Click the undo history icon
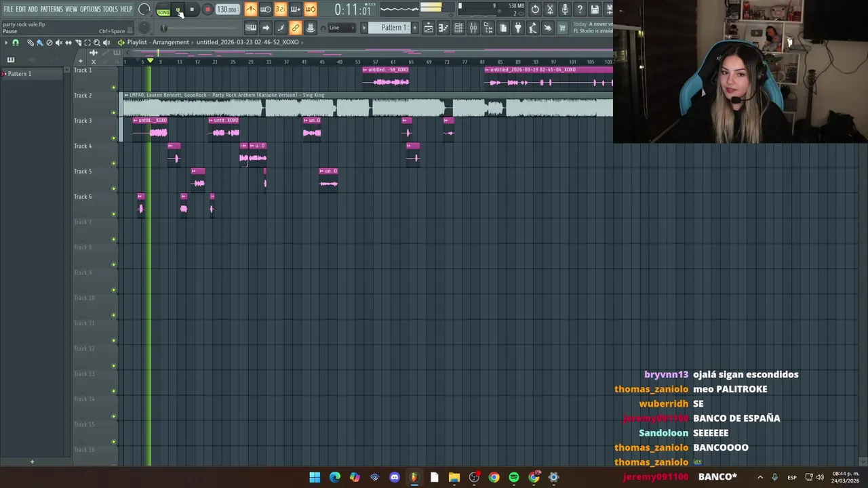Image resolution: width=868 pixels, height=488 pixels. (535, 9)
